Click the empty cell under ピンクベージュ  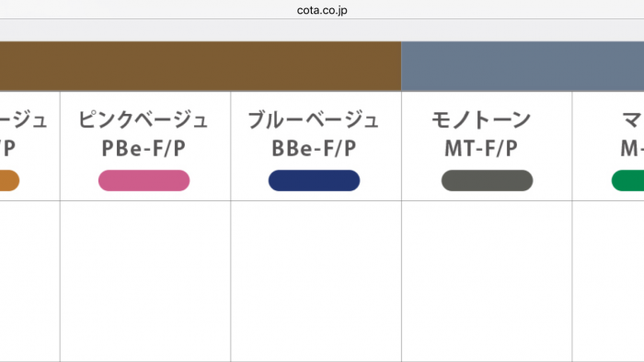pos(145,281)
